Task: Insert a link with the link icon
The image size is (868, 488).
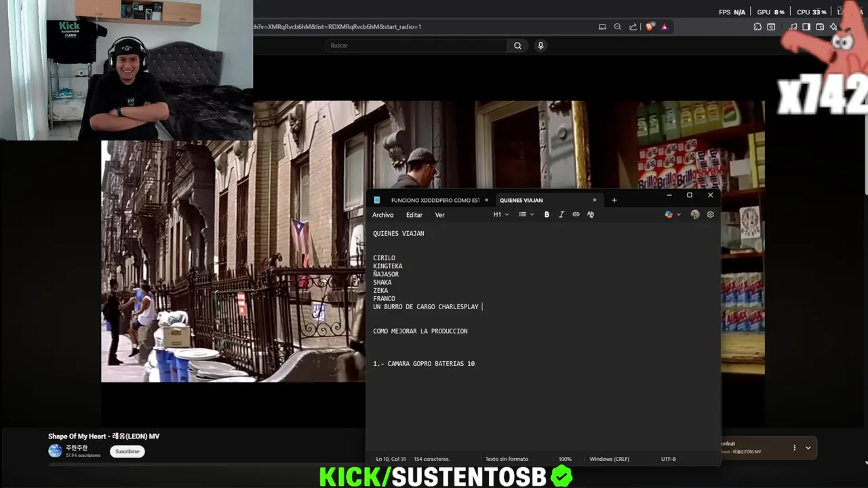Action: [x=576, y=215]
